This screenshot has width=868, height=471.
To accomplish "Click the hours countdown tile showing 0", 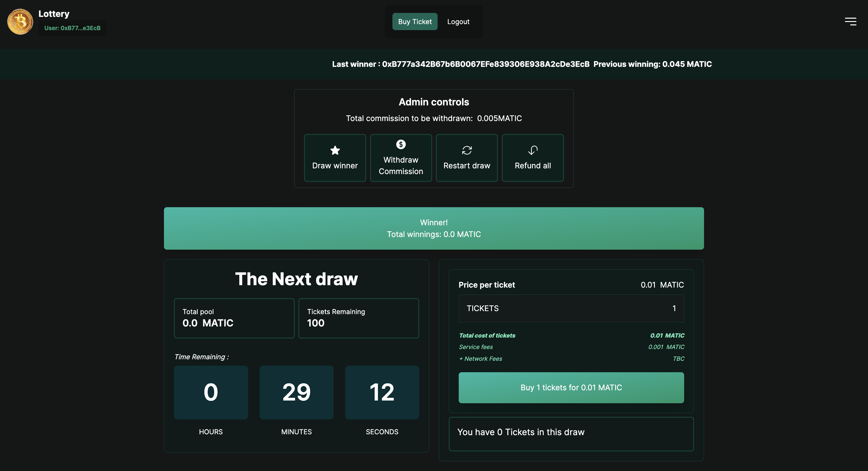I will [x=211, y=392].
